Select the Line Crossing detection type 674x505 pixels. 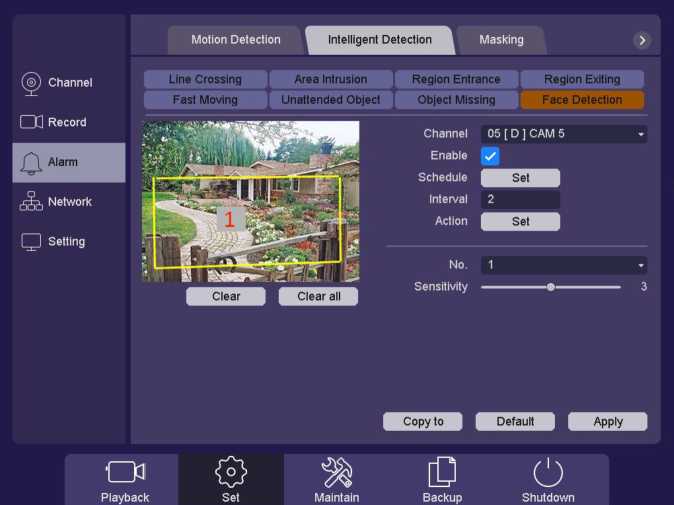coord(205,79)
